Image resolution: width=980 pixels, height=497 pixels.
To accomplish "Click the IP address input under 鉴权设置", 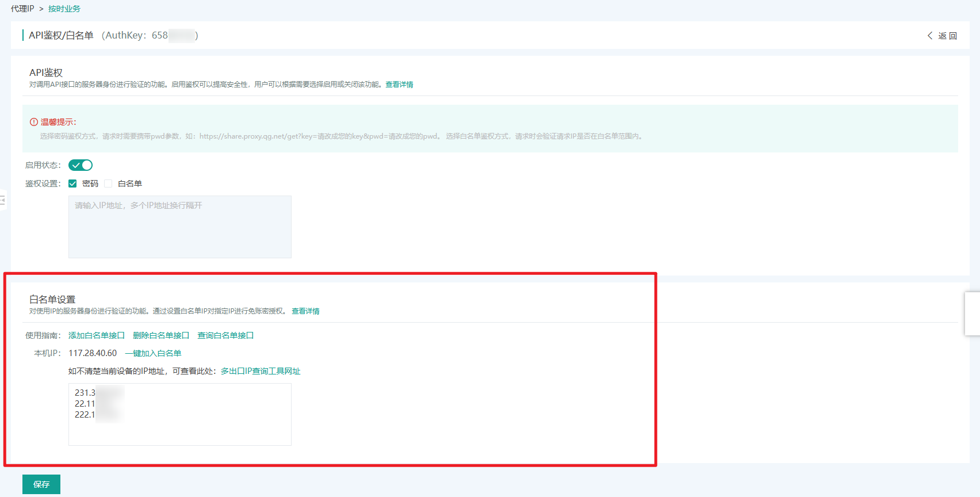I will tap(179, 227).
